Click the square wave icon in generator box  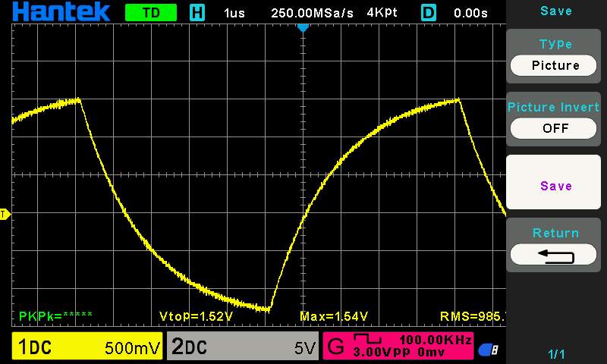367,339
